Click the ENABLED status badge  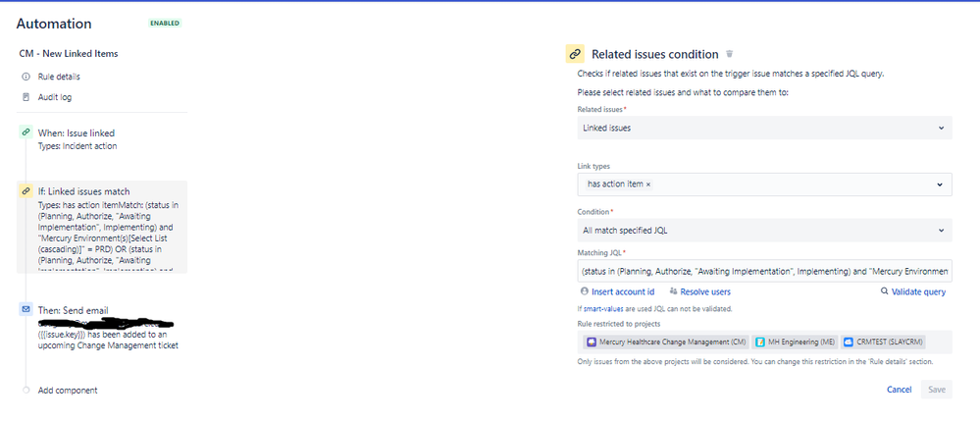(165, 24)
